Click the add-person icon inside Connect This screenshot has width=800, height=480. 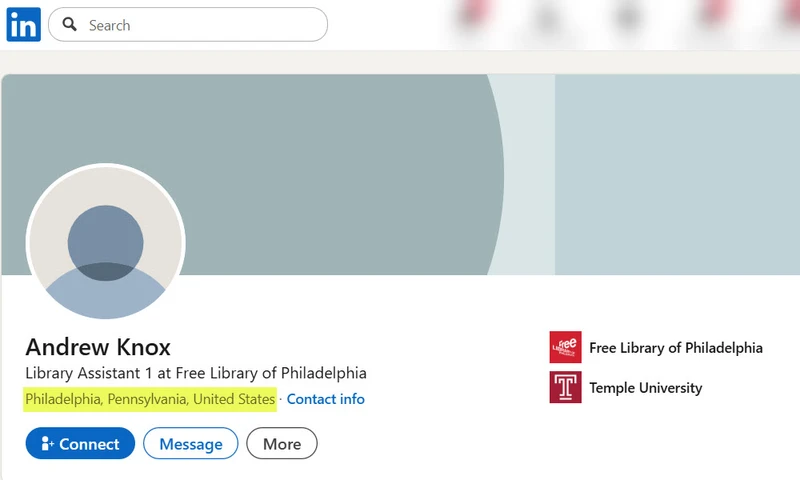(46, 444)
